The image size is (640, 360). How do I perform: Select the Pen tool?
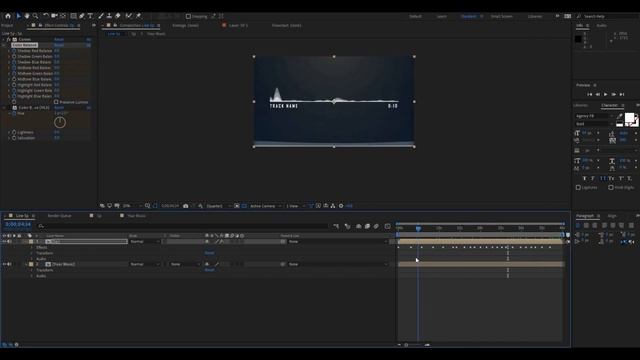point(82,16)
